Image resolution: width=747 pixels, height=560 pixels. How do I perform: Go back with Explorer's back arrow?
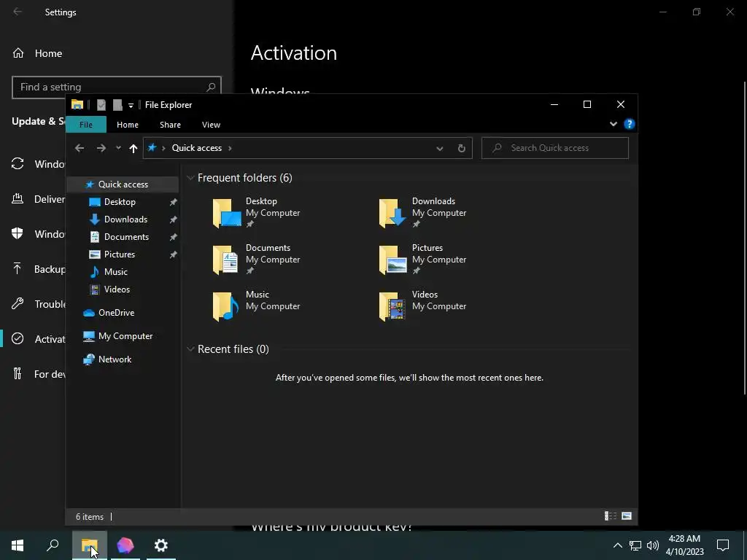pyautogui.click(x=80, y=148)
